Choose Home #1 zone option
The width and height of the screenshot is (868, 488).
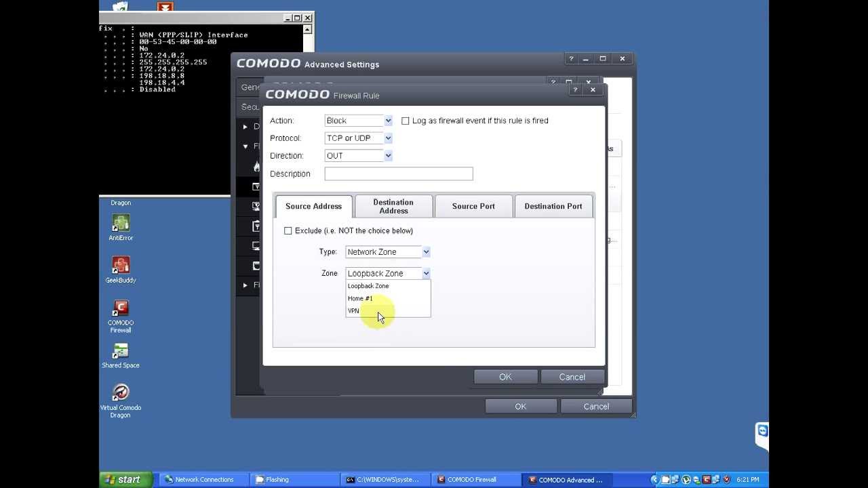click(360, 298)
